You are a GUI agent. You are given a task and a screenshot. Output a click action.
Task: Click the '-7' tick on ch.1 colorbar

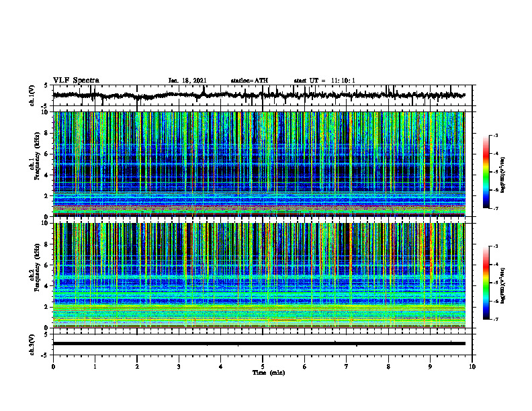(x=496, y=208)
